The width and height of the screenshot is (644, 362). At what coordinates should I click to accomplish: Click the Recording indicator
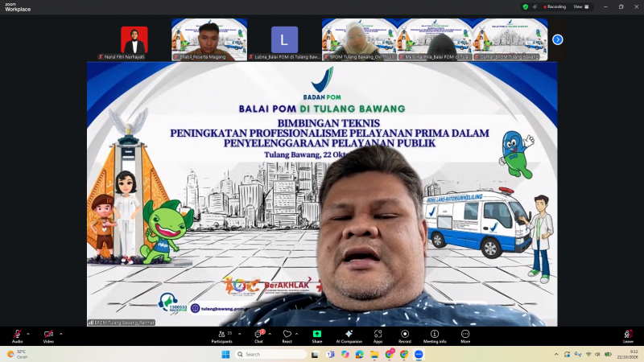555,6
